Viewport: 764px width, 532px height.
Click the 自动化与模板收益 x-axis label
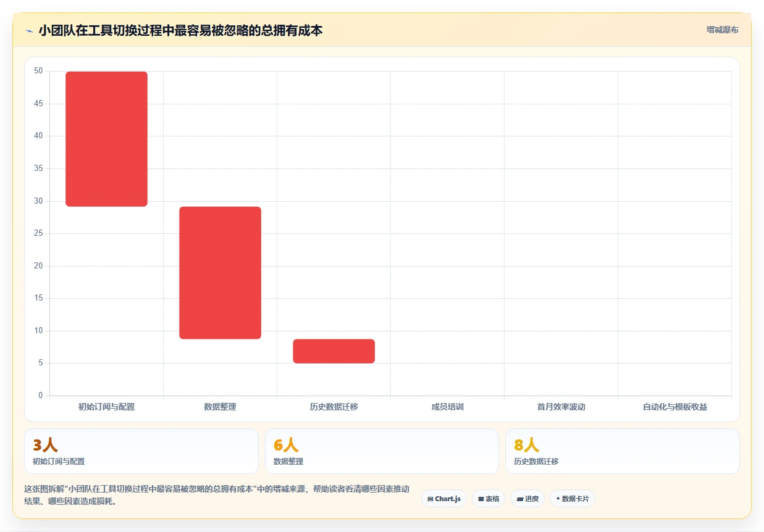click(x=675, y=407)
